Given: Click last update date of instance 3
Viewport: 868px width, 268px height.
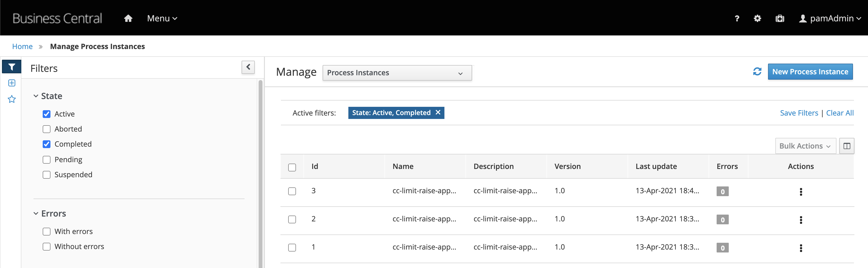Looking at the screenshot, I should [667, 191].
